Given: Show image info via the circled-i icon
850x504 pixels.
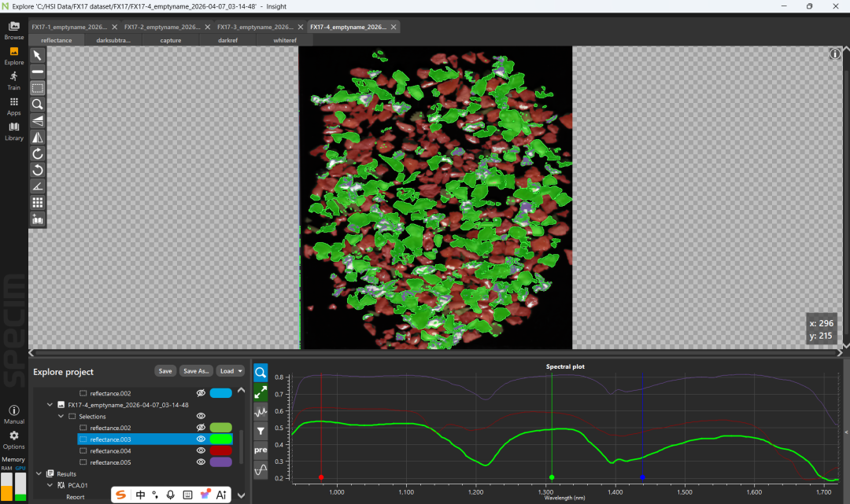Looking at the screenshot, I should tap(835, 54).
